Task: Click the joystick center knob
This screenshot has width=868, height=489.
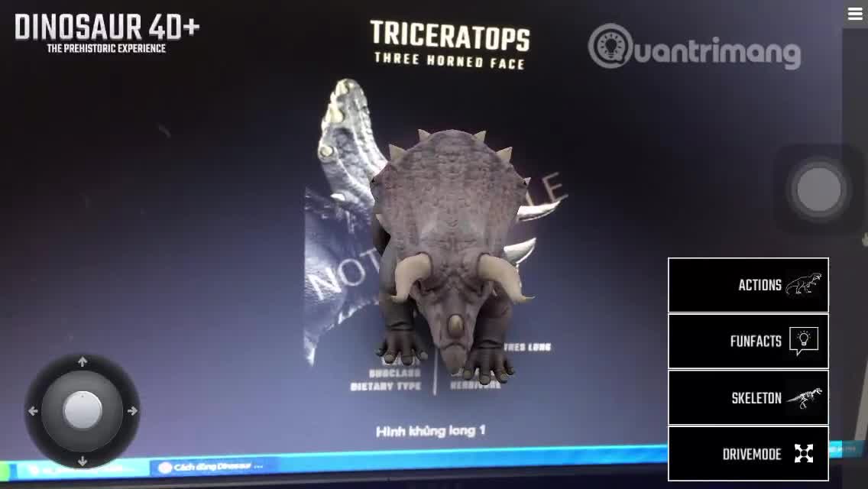Action: [x=83, y=411]
